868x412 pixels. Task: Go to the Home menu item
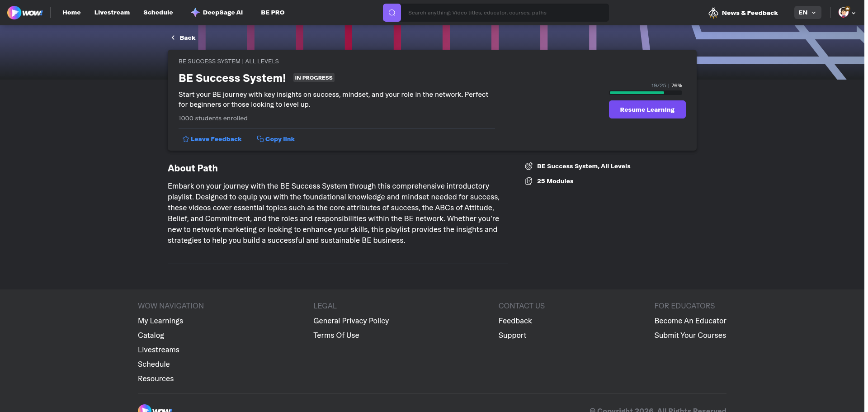[71, 13]
